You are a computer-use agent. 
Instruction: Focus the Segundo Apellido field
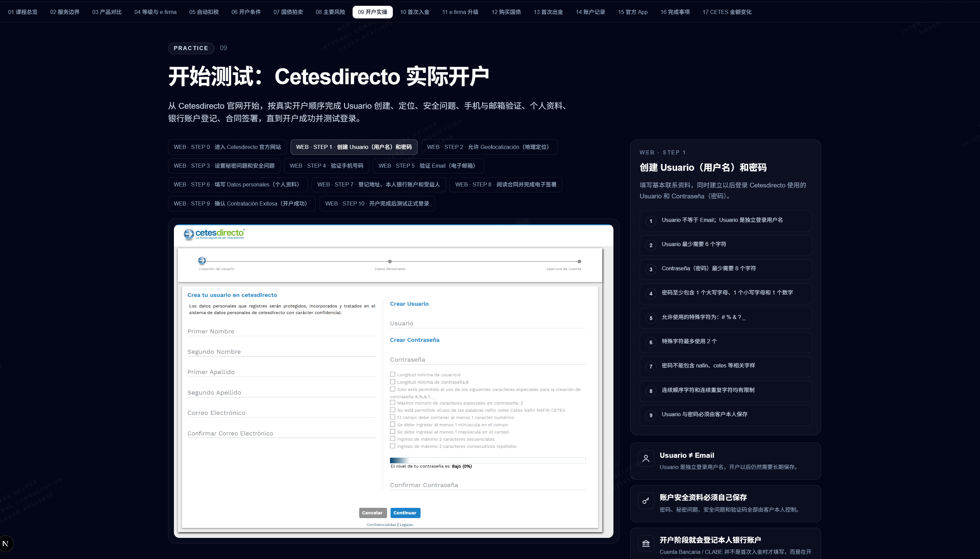click(281, 392)
